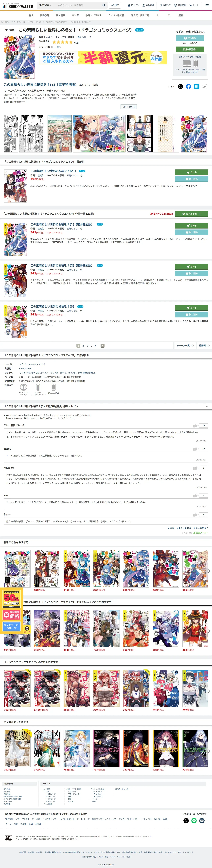This screenshot has width=212, height=868.
Task: Share on Facebook
Action: [x=188, y=87]
